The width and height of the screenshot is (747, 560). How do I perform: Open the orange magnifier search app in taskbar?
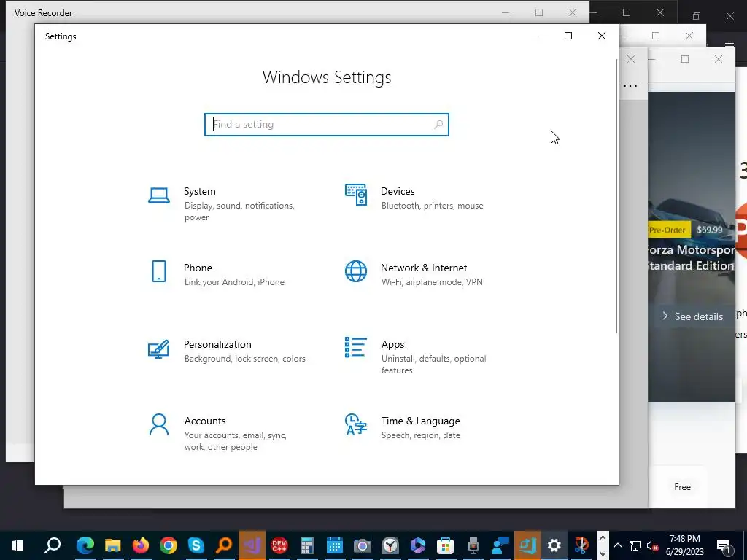coord(224,545)
